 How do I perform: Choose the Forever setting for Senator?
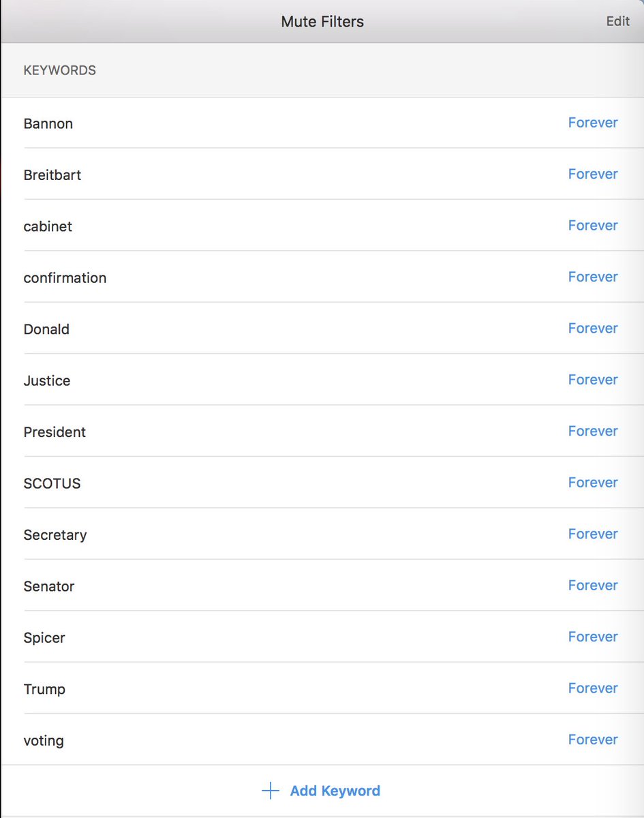pos(593,586)
